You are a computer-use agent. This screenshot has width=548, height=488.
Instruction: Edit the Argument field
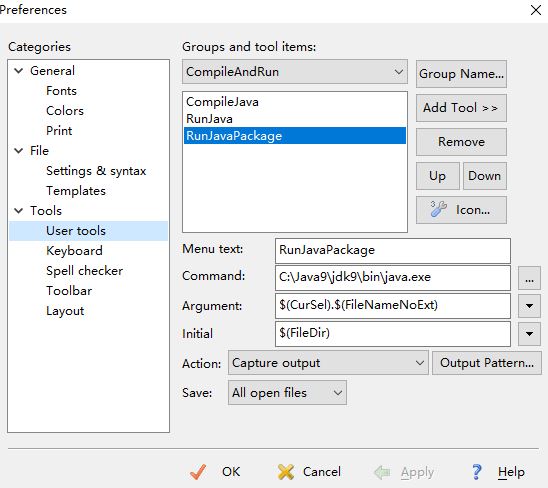pyautogui.click(x=393, y=306)
